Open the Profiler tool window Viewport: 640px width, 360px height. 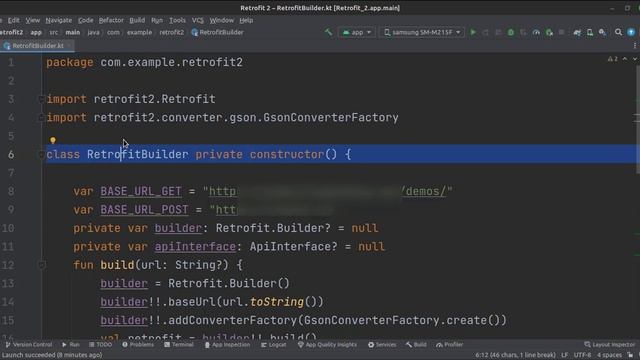point(449,345)
